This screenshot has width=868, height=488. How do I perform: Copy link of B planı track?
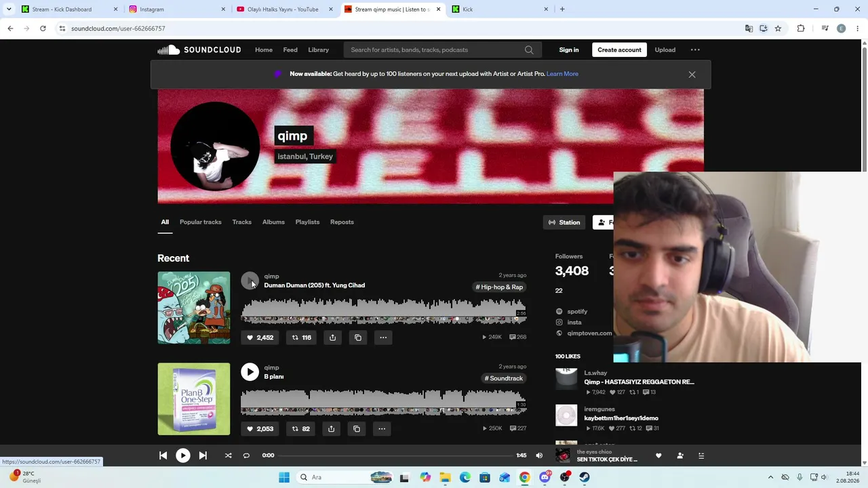357,428
